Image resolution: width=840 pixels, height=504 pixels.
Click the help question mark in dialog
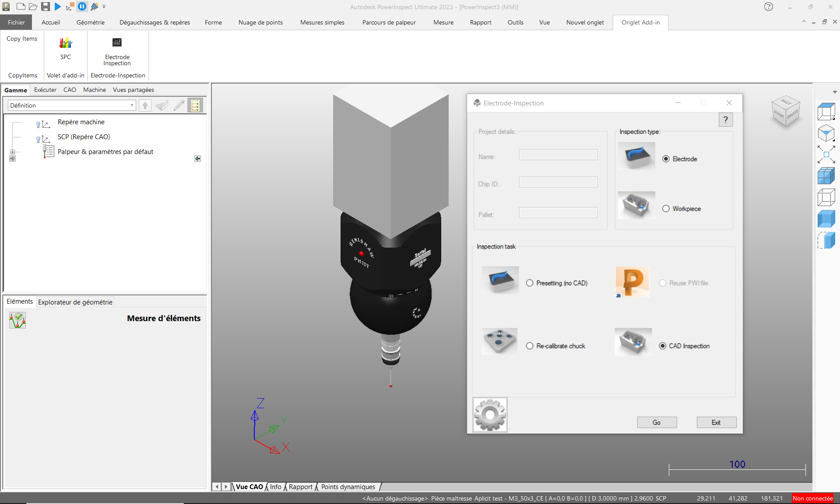[x=725, y=119]
